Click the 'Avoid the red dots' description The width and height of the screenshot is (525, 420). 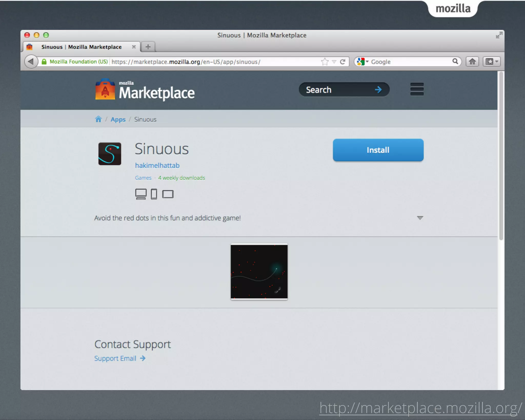[x=167, y=218]
